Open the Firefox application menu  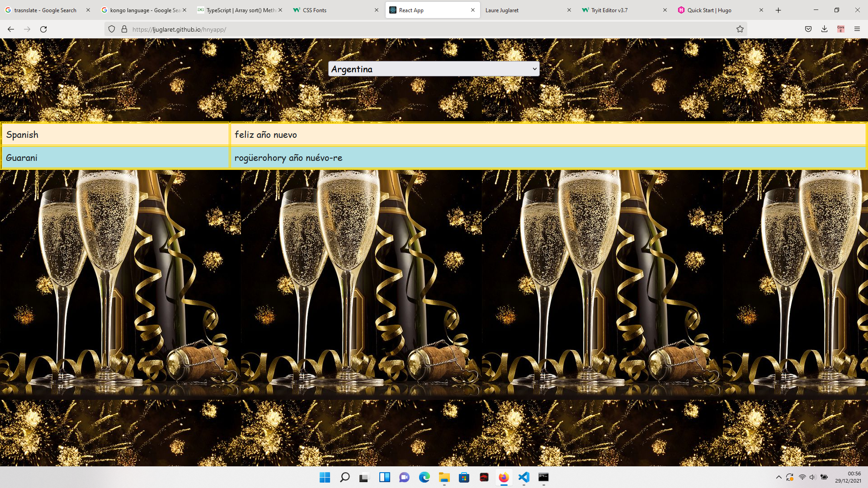pyautogui.click(x=857, y=29)
